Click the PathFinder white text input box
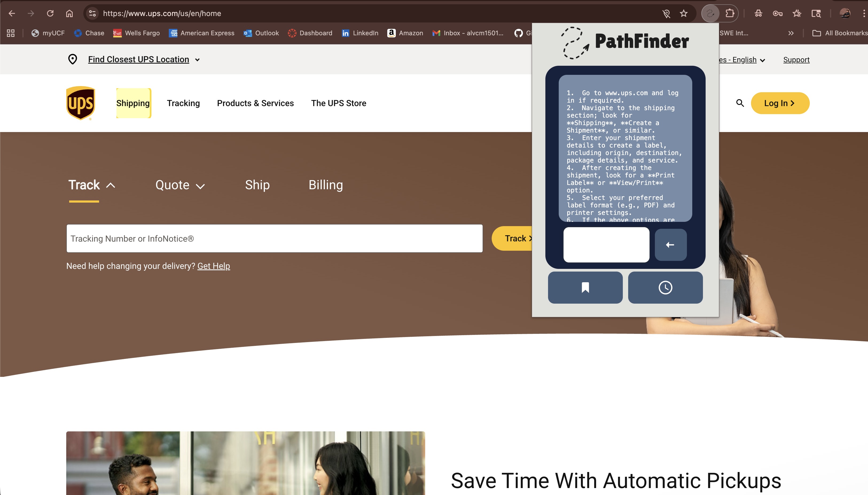Screen dimensions: 868x495 pos(606,245)
